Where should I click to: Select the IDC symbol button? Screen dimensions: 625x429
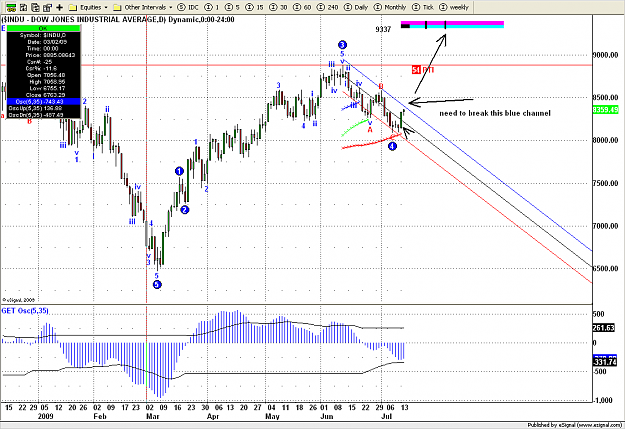click(x=188, y=7)
